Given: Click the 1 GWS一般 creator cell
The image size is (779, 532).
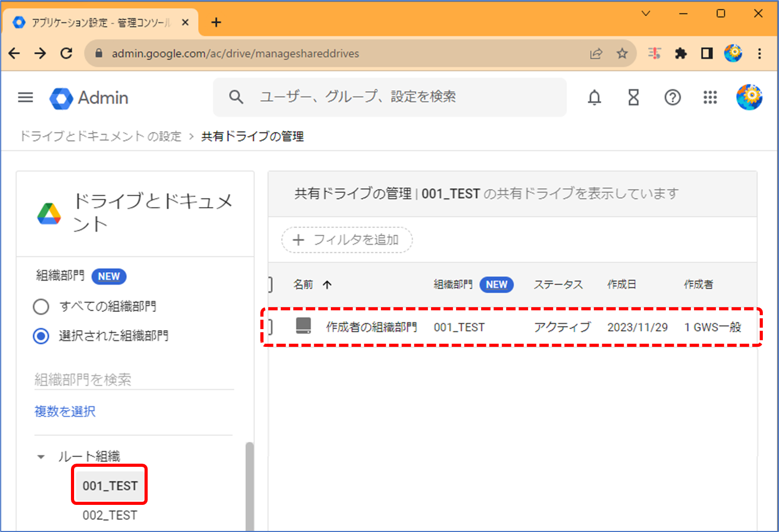Looking at the screenshot, I should (x=713, y=327).
